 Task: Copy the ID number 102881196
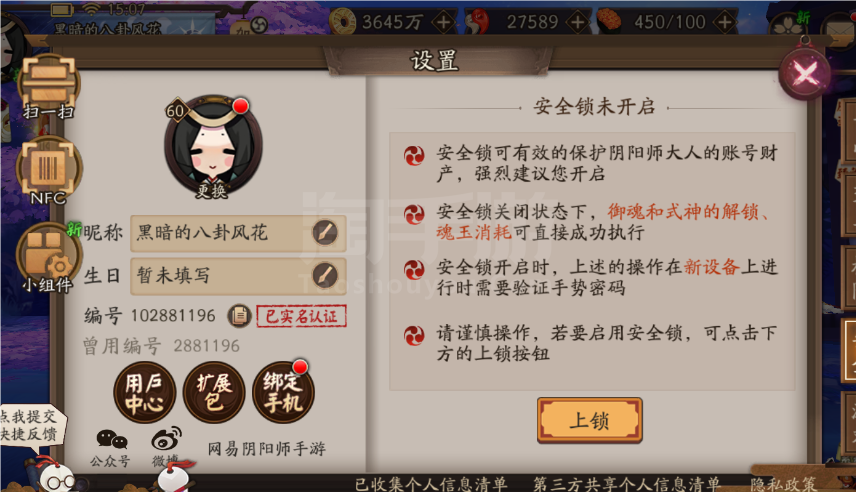(x=239, y=316)
